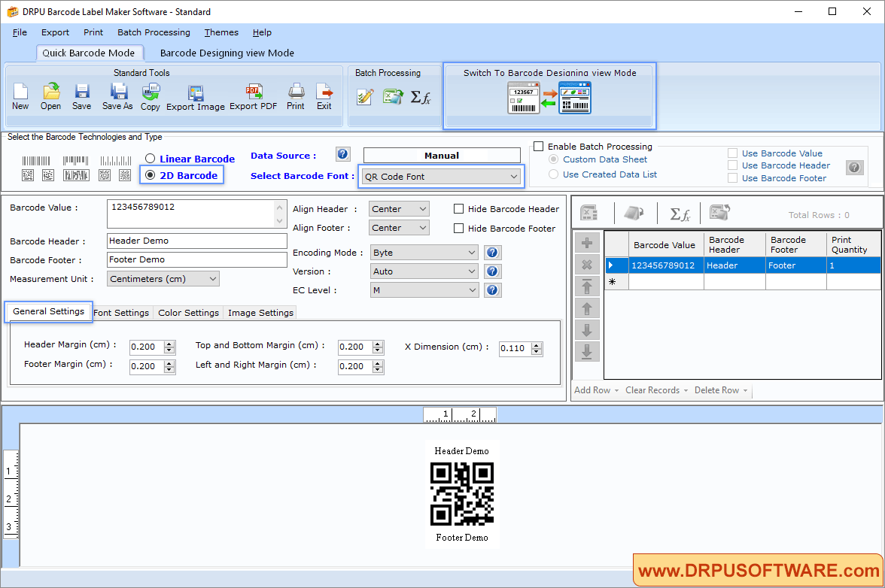This screenshot has width=885, height=588.
Task: Expand the Align Header dropdown
Action: coord(399,208)
